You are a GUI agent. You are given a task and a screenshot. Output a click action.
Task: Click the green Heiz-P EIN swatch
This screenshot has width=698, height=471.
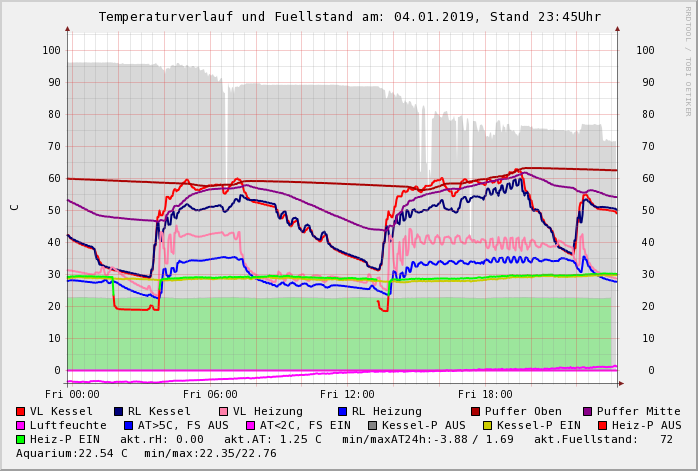pos(20,439)
